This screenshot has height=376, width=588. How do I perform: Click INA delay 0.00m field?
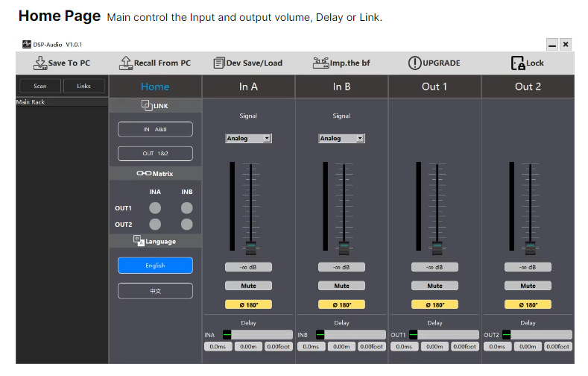(x=248, y=346)
